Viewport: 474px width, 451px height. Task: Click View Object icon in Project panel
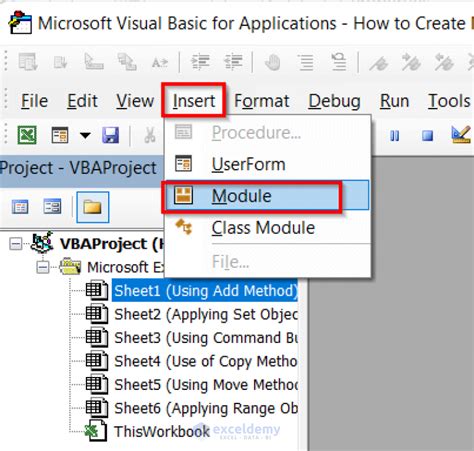(x=52, y=207)
